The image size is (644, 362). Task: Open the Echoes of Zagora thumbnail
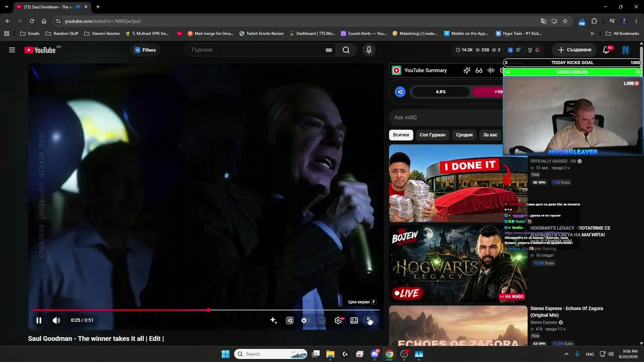tap(458, 326)
